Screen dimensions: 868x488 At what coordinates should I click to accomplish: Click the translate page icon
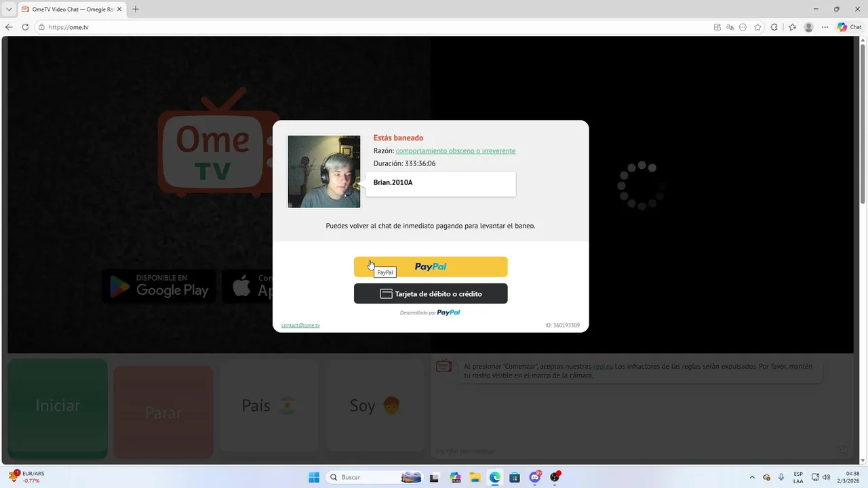coord(730,27)
